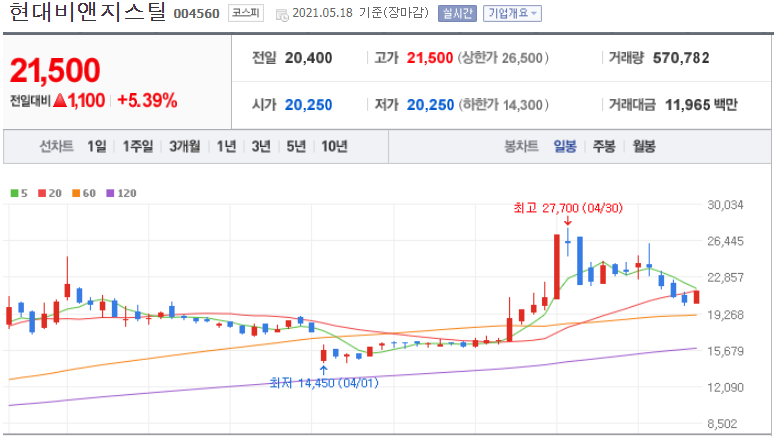Screen dimensions: 774x436
Task: Click the 코스피 market badge
Action: point(246,13)
